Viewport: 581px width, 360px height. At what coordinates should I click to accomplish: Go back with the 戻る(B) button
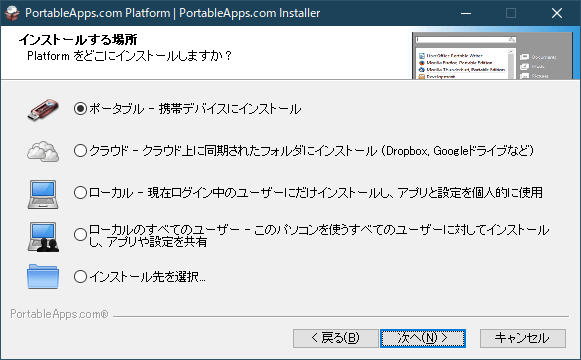click(336, 338)
